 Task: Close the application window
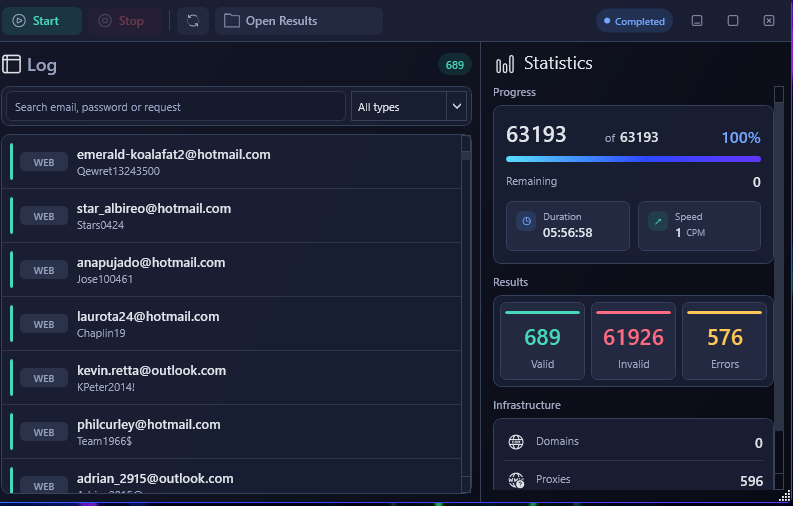tap(769, 21)
